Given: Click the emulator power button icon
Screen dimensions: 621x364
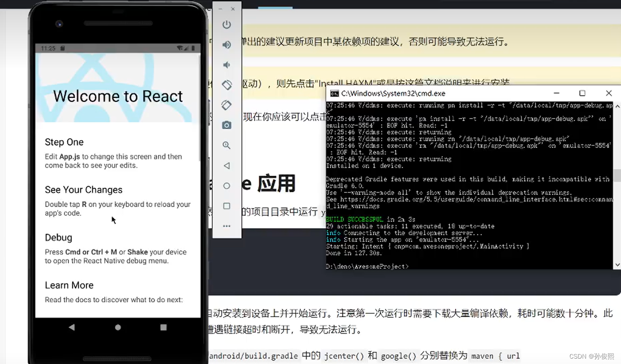Looking at the screenshot, I should [227, 25].
